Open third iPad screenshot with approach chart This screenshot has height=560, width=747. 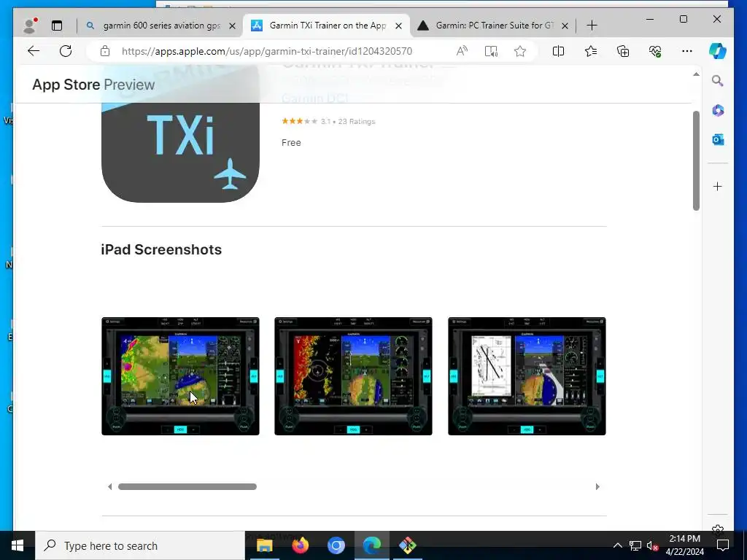[x=527, y=376]
